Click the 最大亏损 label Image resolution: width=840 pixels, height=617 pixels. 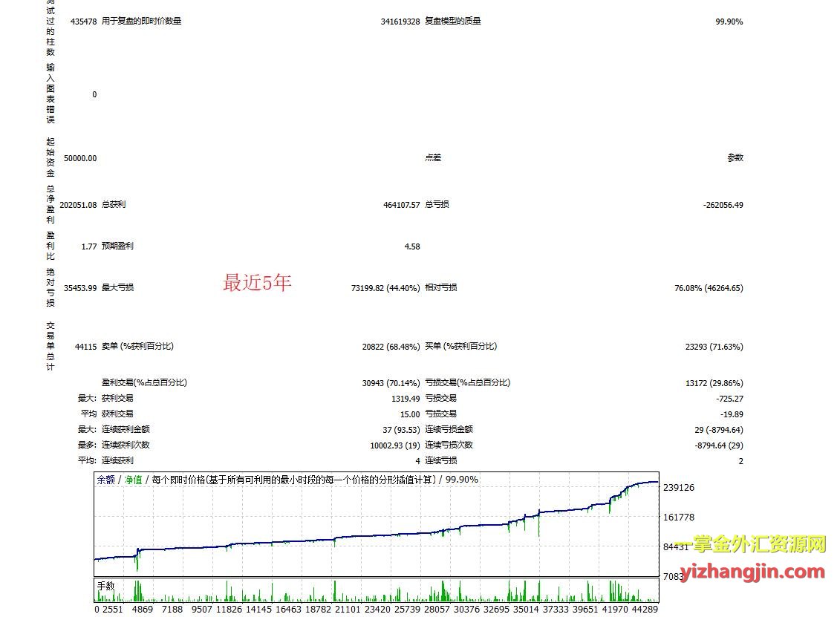click(x=117, y=288)
